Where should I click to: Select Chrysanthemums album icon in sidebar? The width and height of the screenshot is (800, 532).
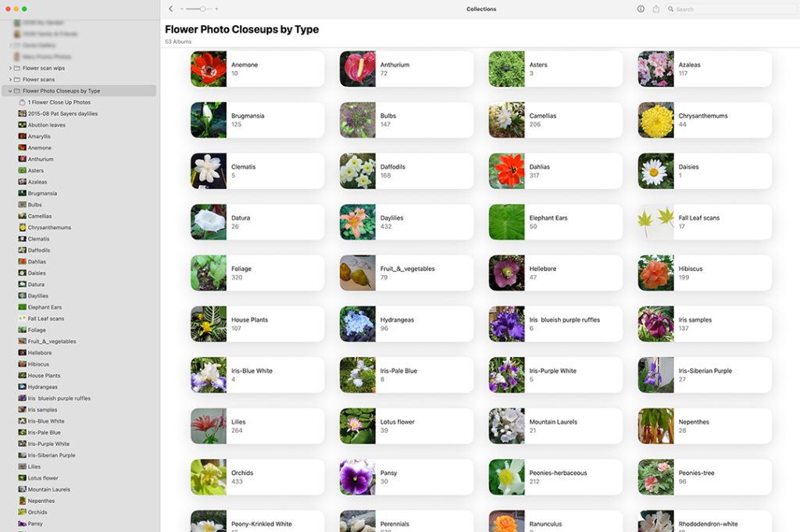(22, 227)
